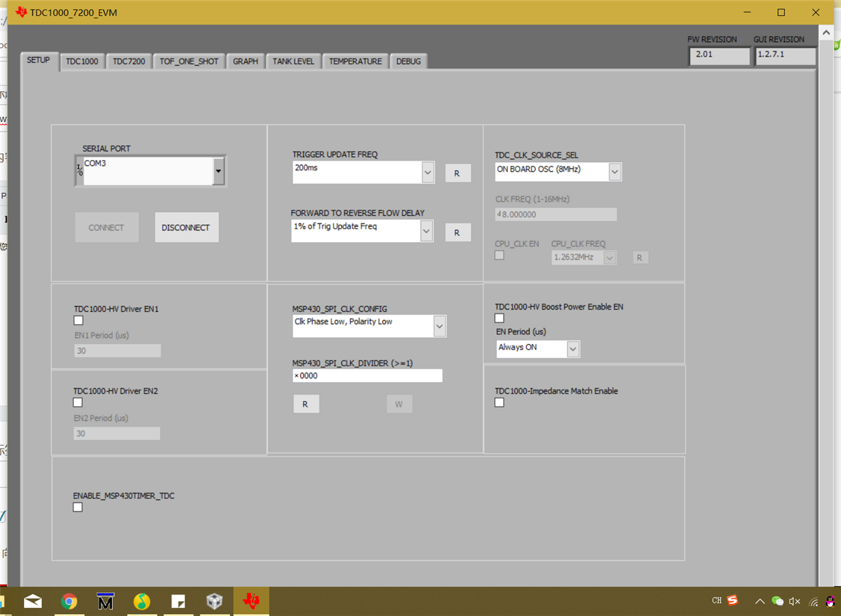Click the Sogou input method tray icon
Viewport: 841px width, 616px height.
tap(733, 600)
